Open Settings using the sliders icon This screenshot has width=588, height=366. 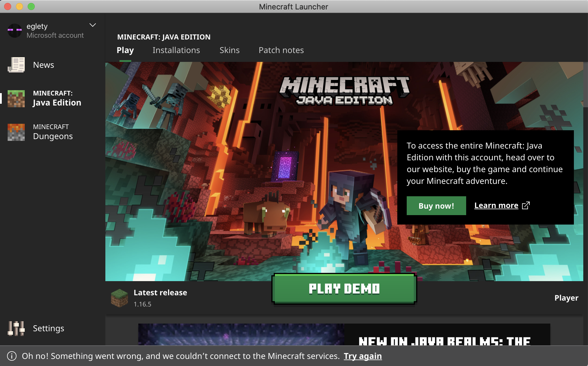(16, 328)
